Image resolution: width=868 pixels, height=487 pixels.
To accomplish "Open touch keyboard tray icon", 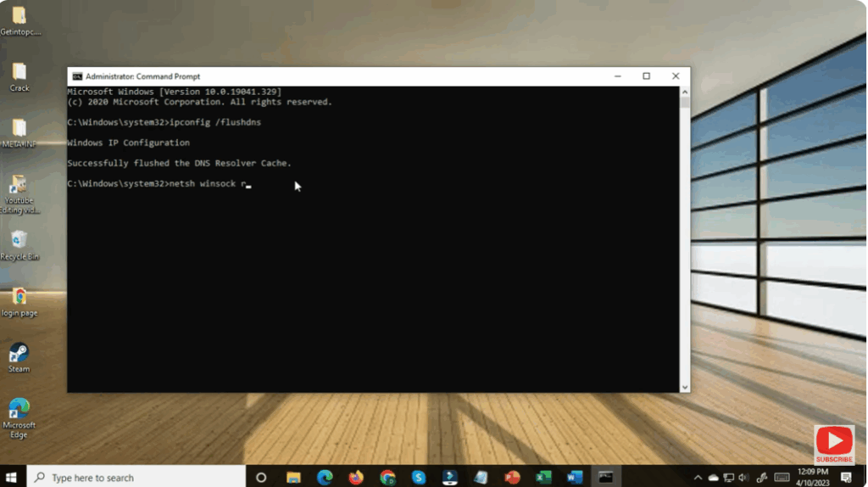I will [782, 478].
